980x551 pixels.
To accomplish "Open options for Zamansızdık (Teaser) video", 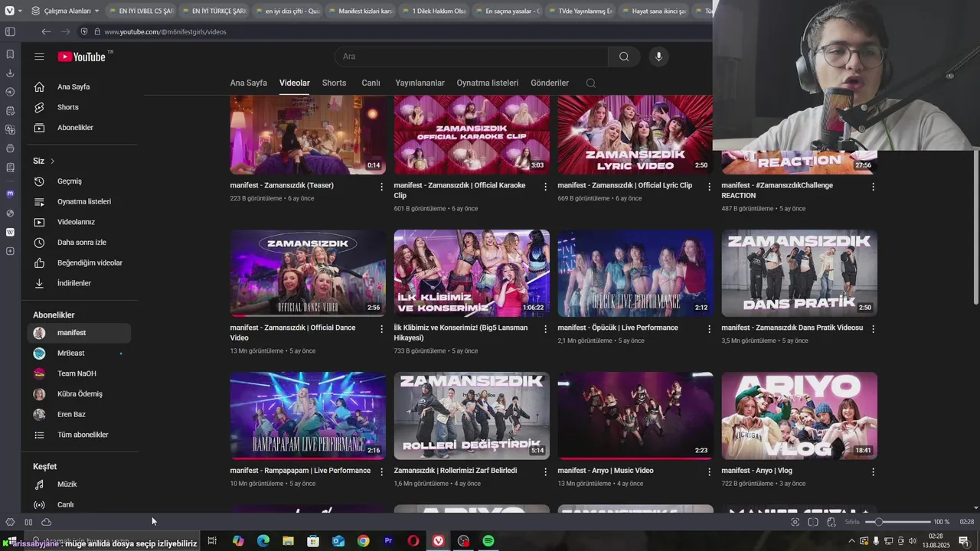I will click(381, 187).
